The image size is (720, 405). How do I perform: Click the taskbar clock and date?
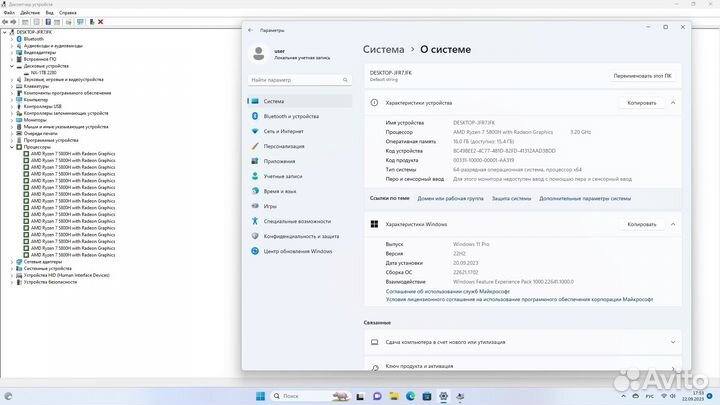coord(693,396)
